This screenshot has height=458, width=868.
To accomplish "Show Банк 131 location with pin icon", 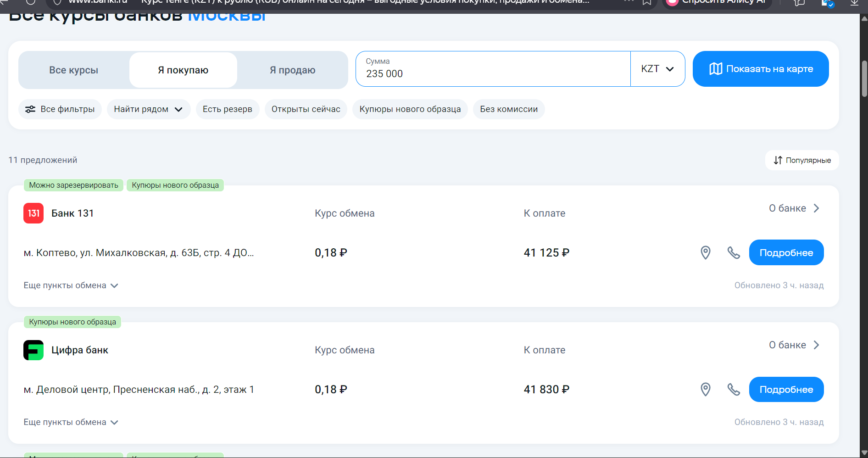I will point(706,252).
